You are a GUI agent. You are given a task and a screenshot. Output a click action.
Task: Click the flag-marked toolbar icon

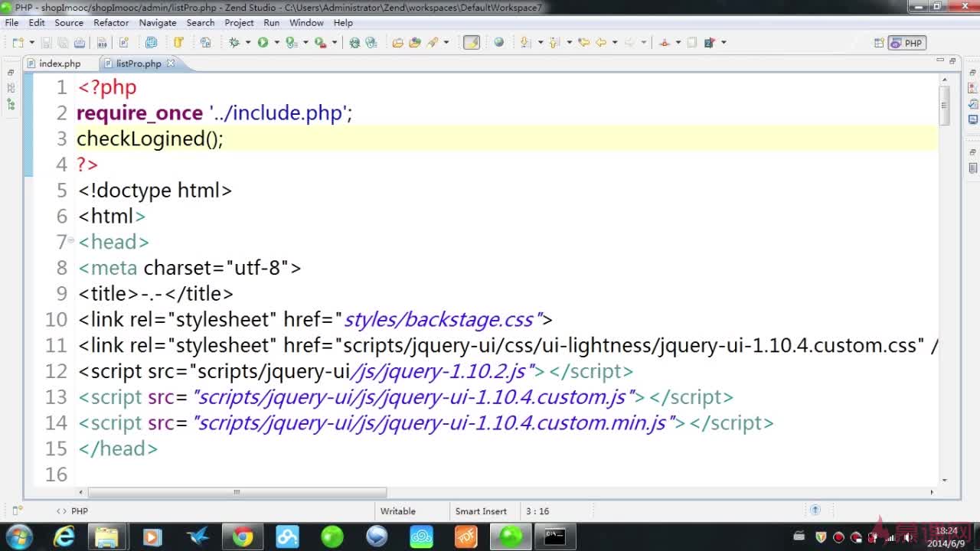(x=710, y=43)
